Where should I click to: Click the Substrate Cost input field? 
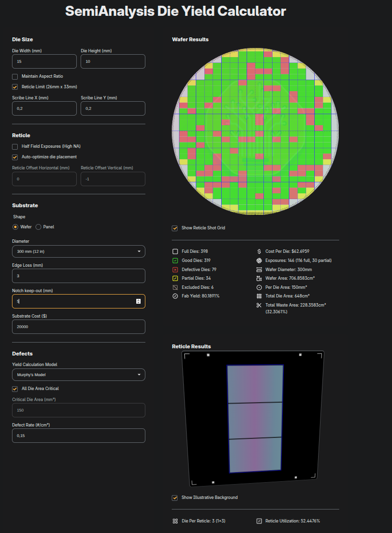point(79,327)
